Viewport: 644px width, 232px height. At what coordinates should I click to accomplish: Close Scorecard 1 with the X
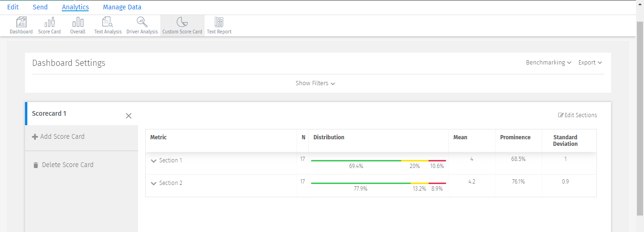click(x=129, y=116)
